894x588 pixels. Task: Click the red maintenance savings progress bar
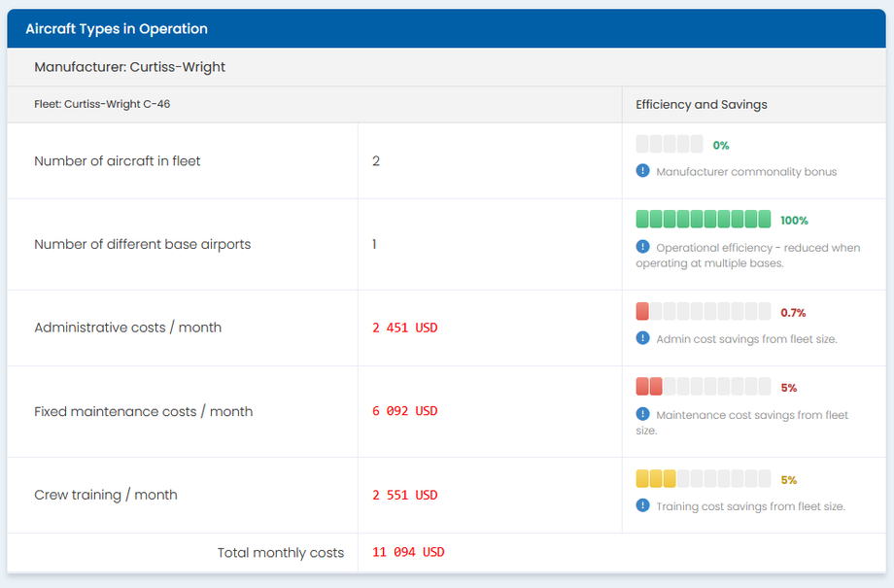coord(703,387)
